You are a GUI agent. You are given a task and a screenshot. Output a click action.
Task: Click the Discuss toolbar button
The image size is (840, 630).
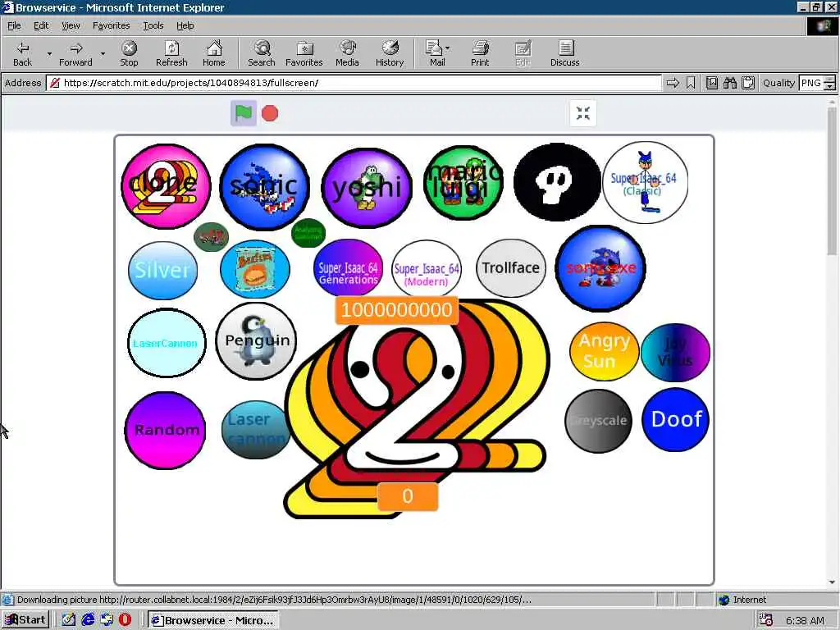click(x=564, y=53)
